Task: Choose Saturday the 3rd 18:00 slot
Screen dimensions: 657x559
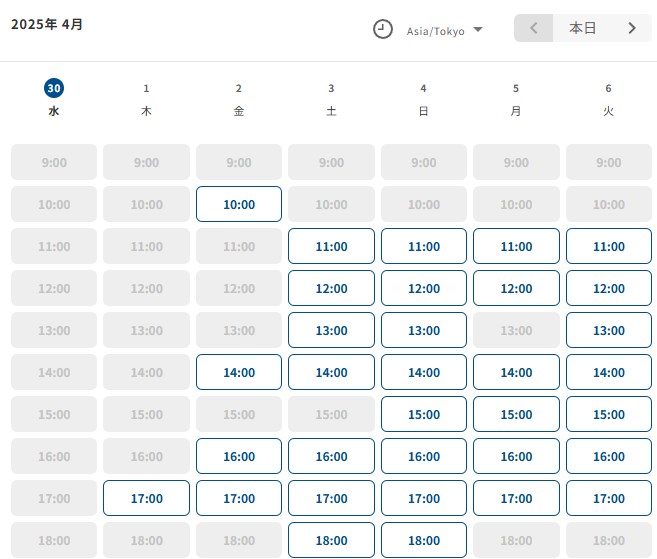Action: pos(331,540)
